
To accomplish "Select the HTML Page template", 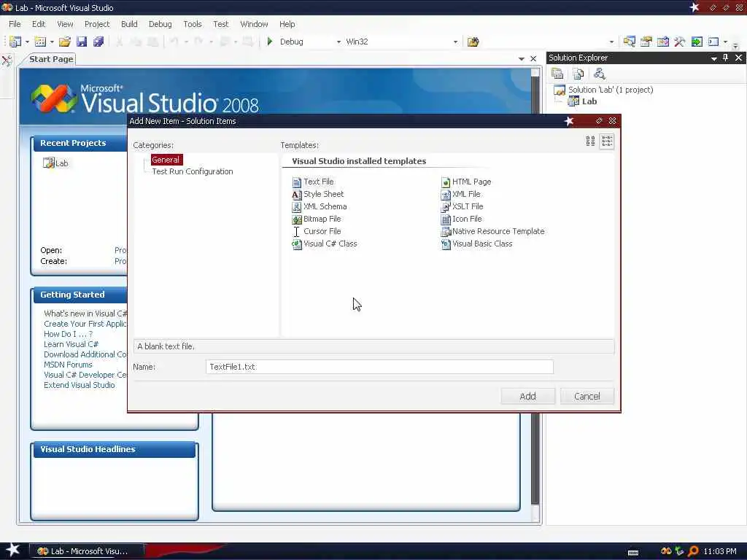I will [466, 182].
